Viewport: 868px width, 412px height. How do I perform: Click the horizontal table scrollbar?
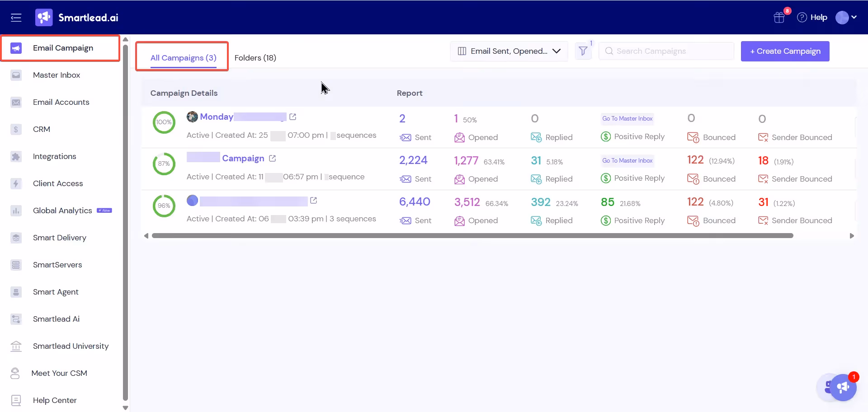[472, 236]
